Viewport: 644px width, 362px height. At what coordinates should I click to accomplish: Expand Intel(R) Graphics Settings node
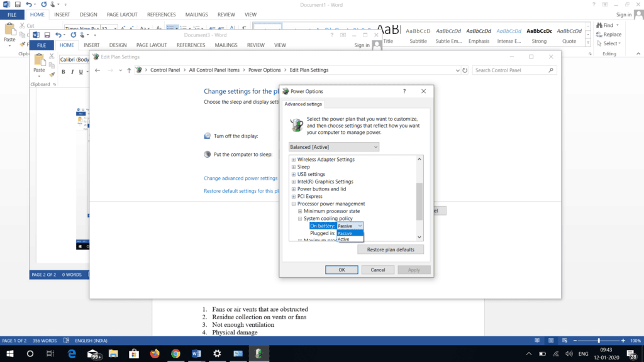point(294,182)
